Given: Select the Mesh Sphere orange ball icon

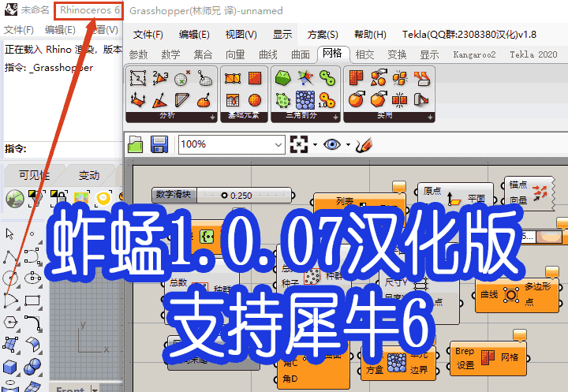Looking at the screenshot, I should point(255,100).
